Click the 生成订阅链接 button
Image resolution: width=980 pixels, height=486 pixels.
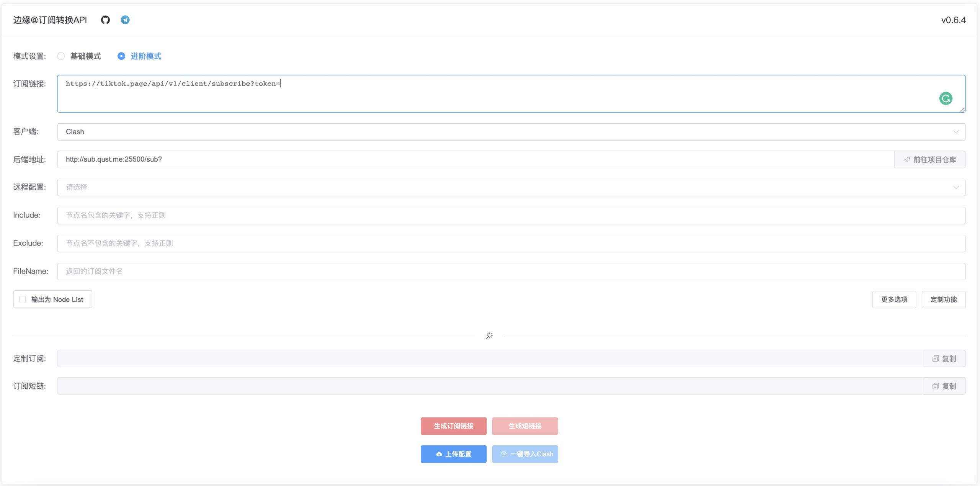[453, 426]
